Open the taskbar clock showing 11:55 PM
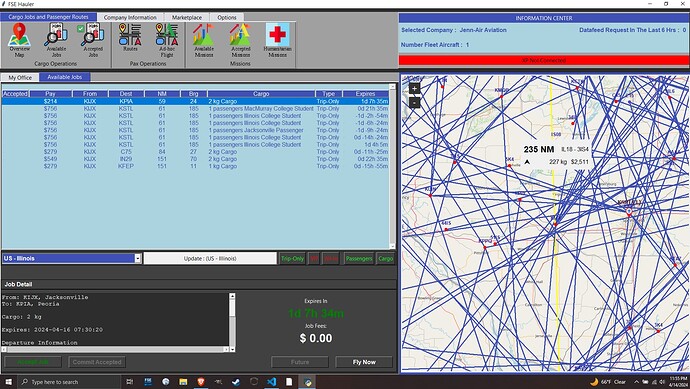Screen dimensions: 690x389 tap(678, 382)
